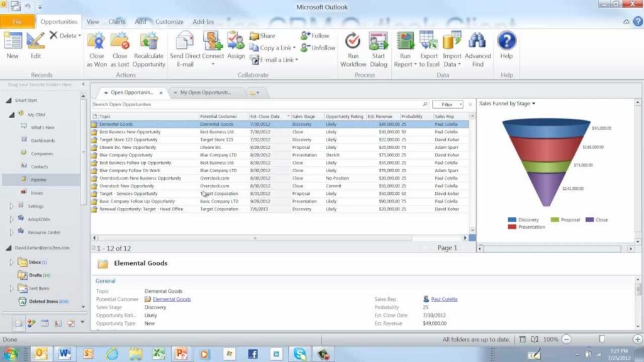Viewport: 644px width, 362px height.
Task: Expand the Adopt2Win tree node
Action: click(11, 219)
